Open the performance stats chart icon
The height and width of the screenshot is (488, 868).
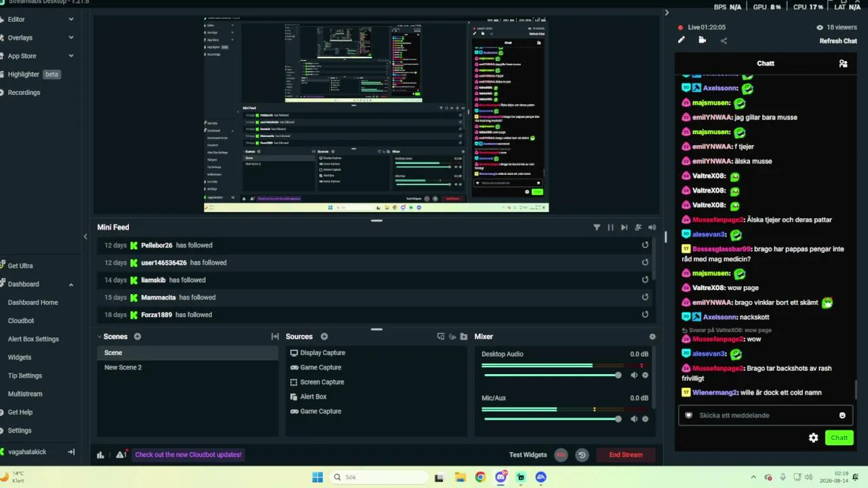100,455
